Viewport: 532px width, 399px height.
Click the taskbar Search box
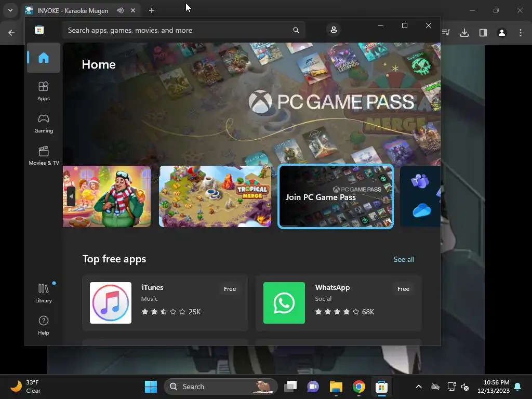point(221,387)
